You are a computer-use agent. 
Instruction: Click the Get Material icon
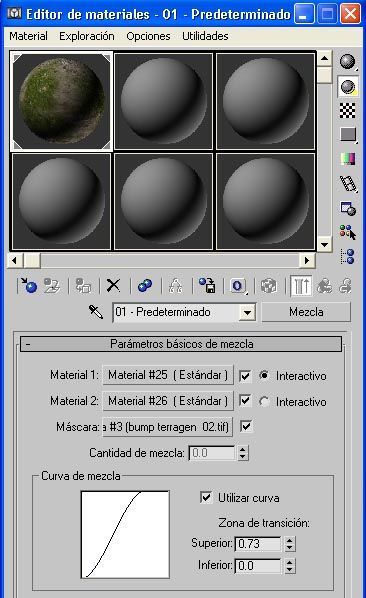pyautogui.click(x=29, y=285)
